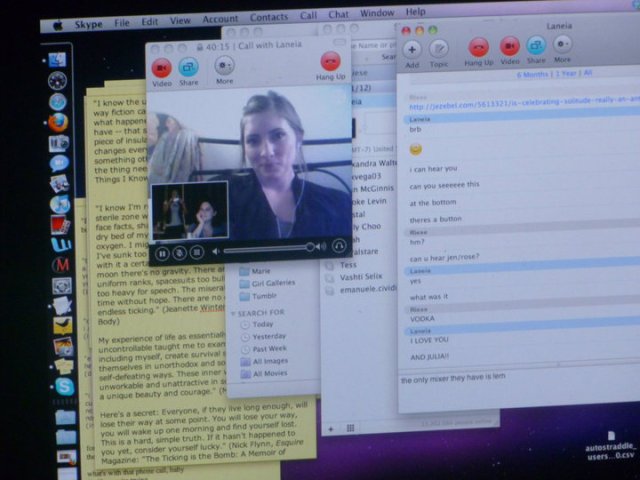
Task: Open Stickies from the dock
Action: pyautogui.click(x=63, y=366)
